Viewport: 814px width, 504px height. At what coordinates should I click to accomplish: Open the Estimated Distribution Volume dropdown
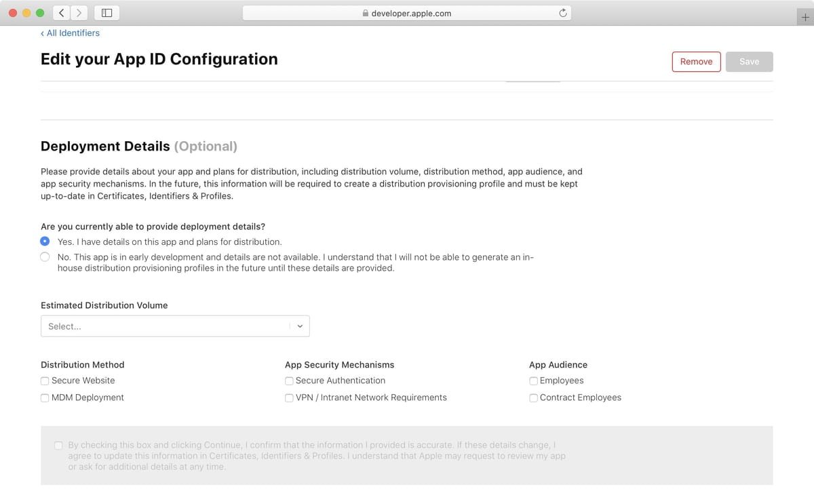[175, 326]
